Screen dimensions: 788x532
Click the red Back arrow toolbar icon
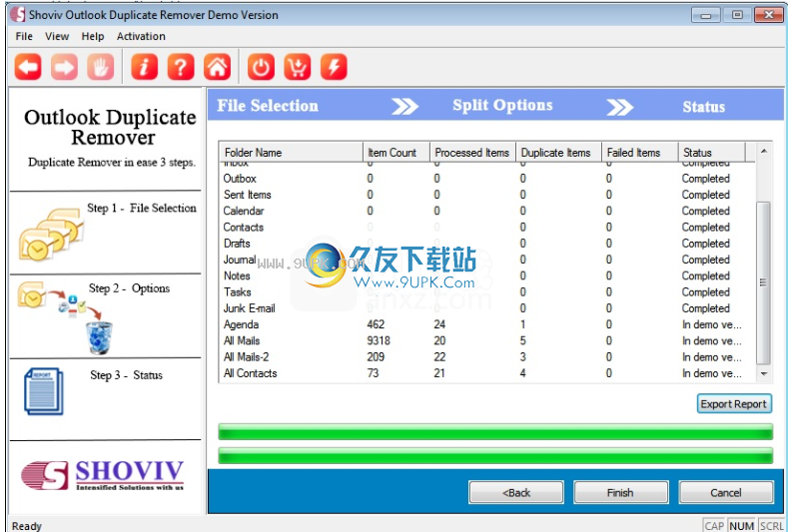tap(28, 67)
